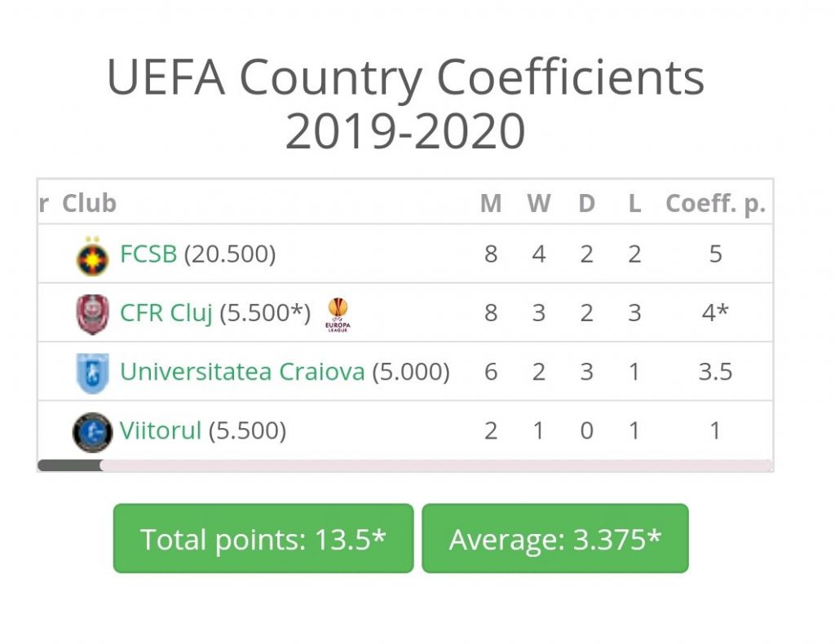Image resolution: width=835 pixels, height=644 pixels.
Task: Click the Europa League logo icon
Action: [x=338, y=314]
